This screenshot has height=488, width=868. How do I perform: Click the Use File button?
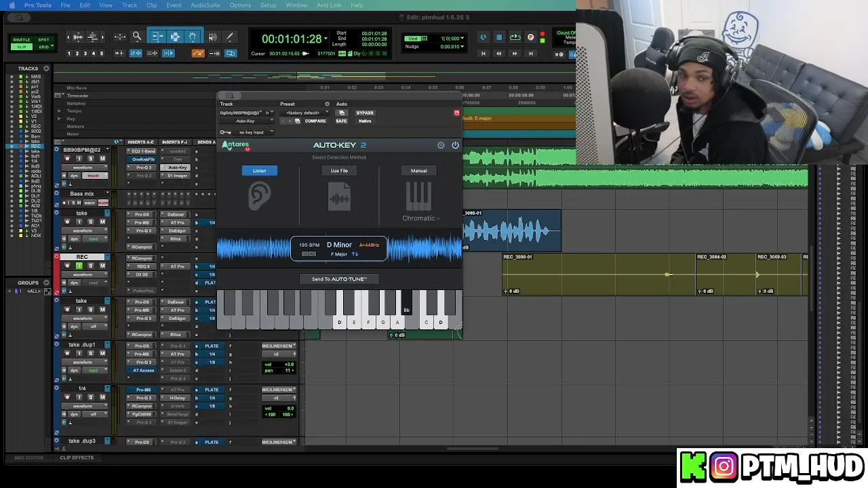(x=339, y=171)
